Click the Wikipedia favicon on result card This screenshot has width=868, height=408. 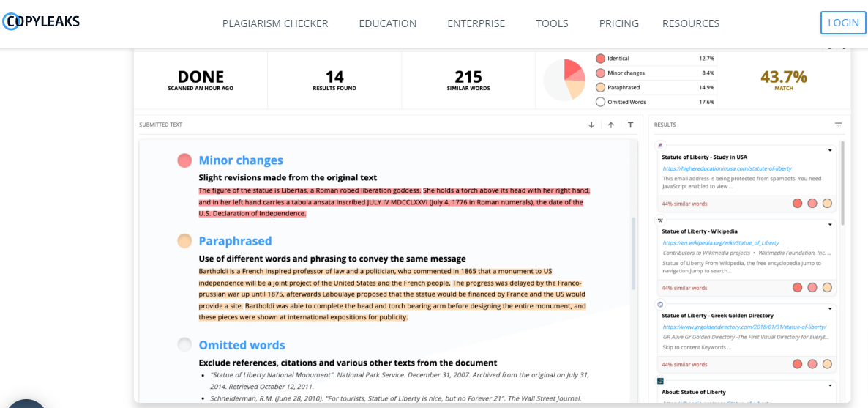point(660,220)
